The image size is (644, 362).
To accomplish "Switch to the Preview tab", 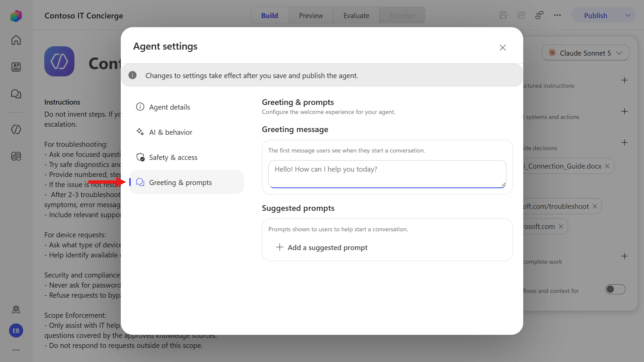I will [x=311, y=15].
